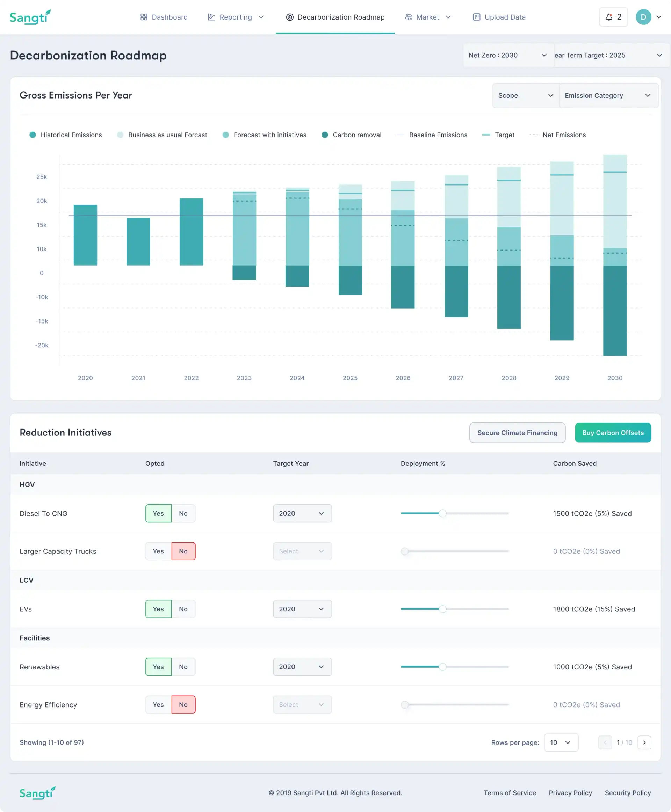Open Larger Capacity Trucks target year Select
Screen dimensions: 671x812
pos(302,551)
